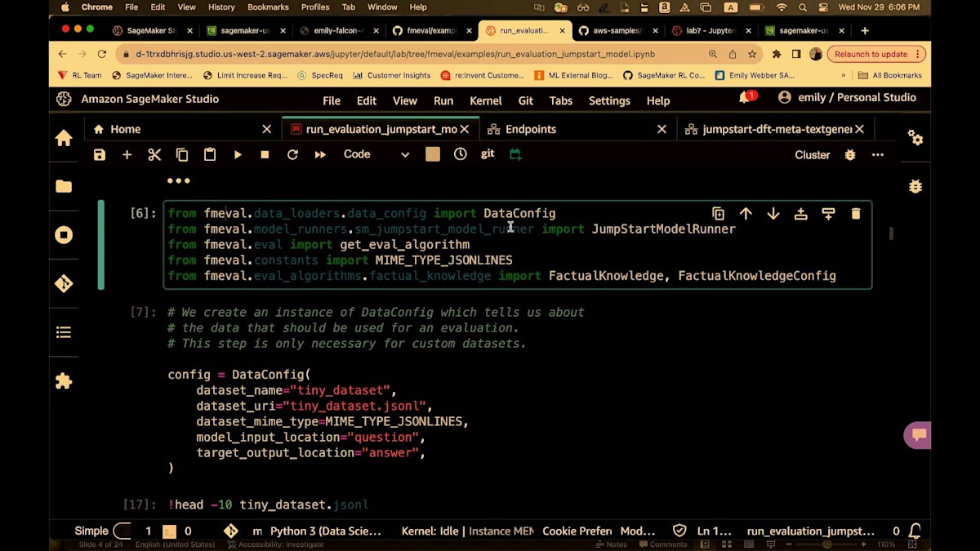Viewport: 980px width, 551px height.
Task: Enable debugger via toolbar bug icon
Action: point(850,154)
